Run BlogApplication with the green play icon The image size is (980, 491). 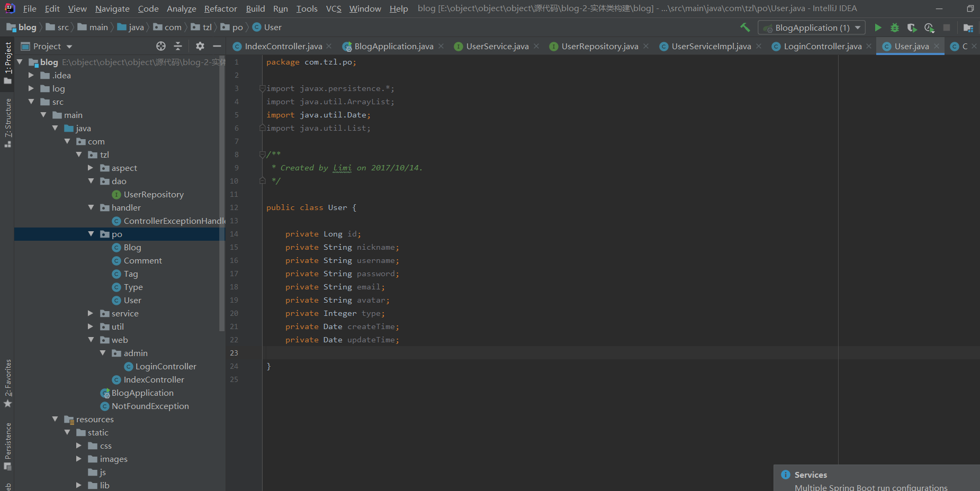coord(878,28)
